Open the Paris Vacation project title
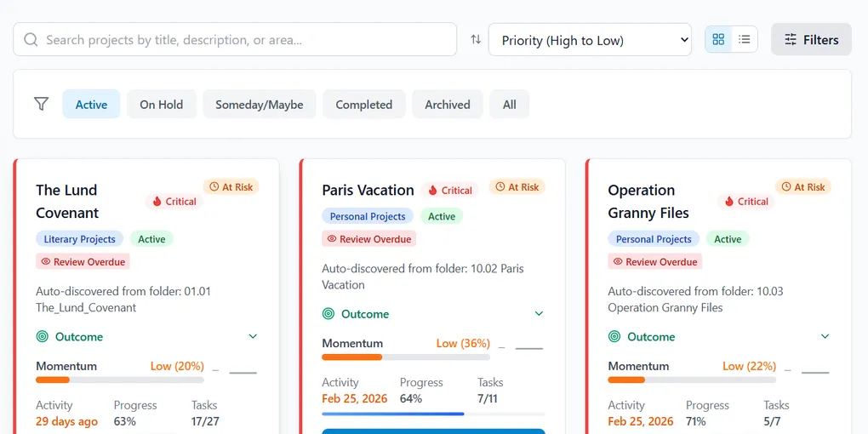 (368, 190)
